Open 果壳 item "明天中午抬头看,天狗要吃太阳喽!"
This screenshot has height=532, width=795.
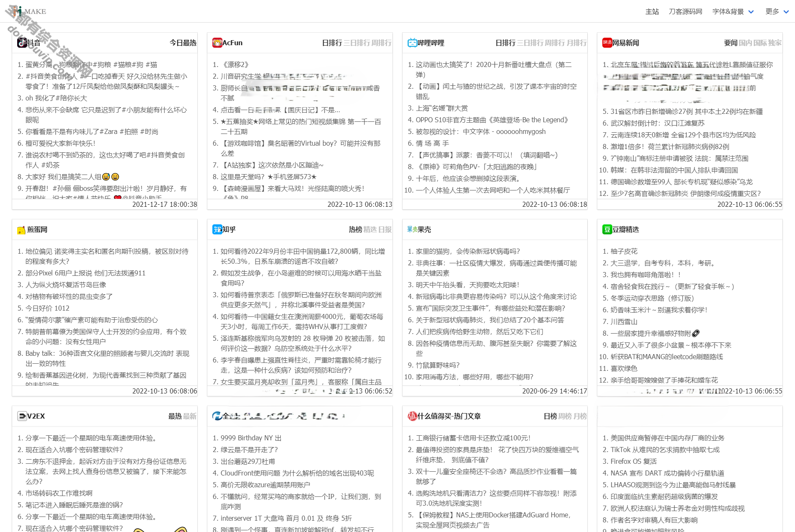[467, 285]
